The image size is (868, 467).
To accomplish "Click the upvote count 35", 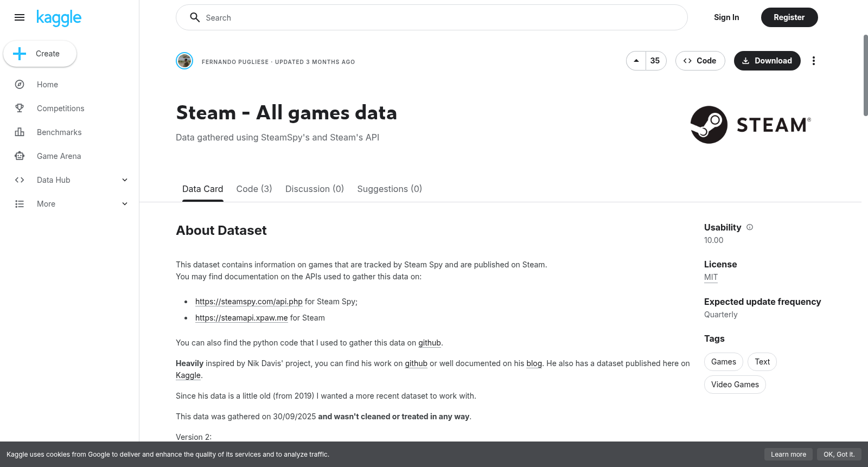I will point(655,61).
